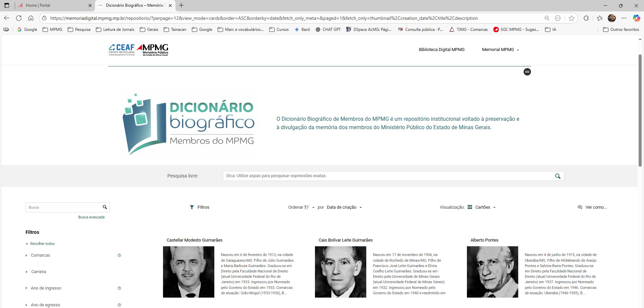Switch to the Home | Portal tab
This screenshot has width=644, height=308.
(x=55, y=5)
